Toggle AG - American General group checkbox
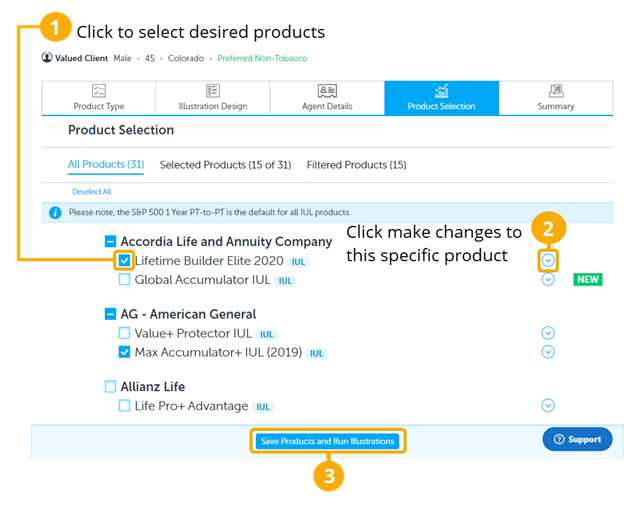Viewport: 624px width, 506px height. 110,314
